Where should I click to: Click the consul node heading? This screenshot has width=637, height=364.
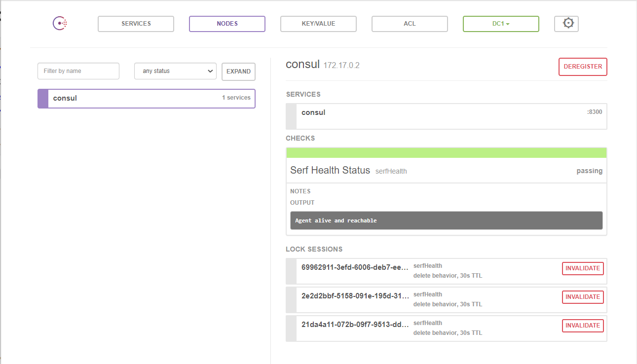(x=302, y=64)
